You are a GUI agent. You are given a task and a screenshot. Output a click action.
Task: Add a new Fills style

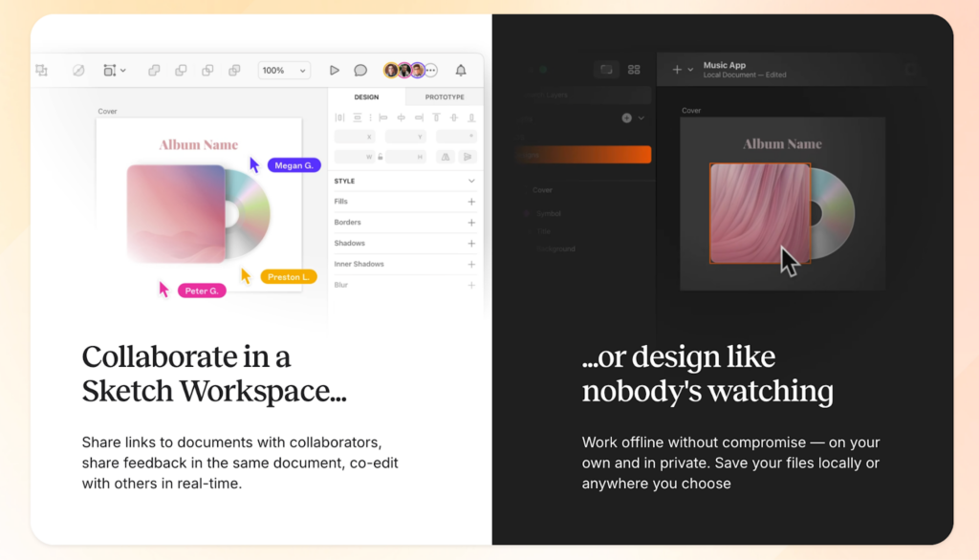(x=471, y=202)
